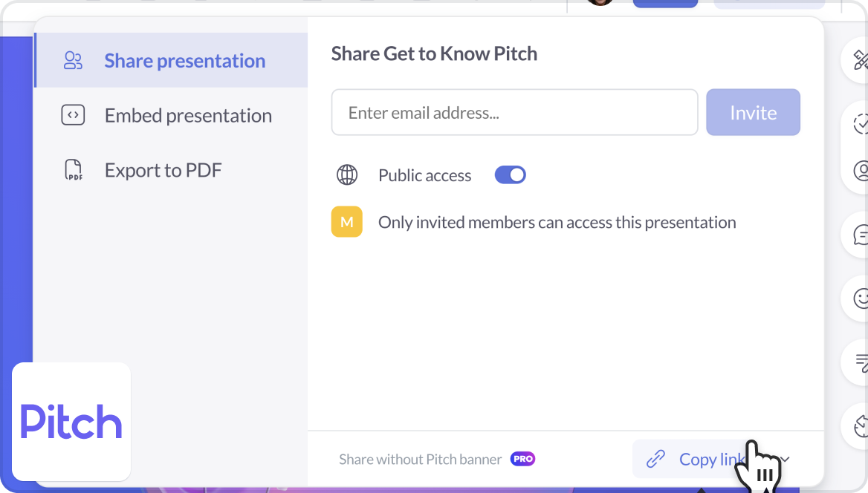868x493 pixels.
Task: Open the Embed presentation section
Action: click(x=171, y=115)
